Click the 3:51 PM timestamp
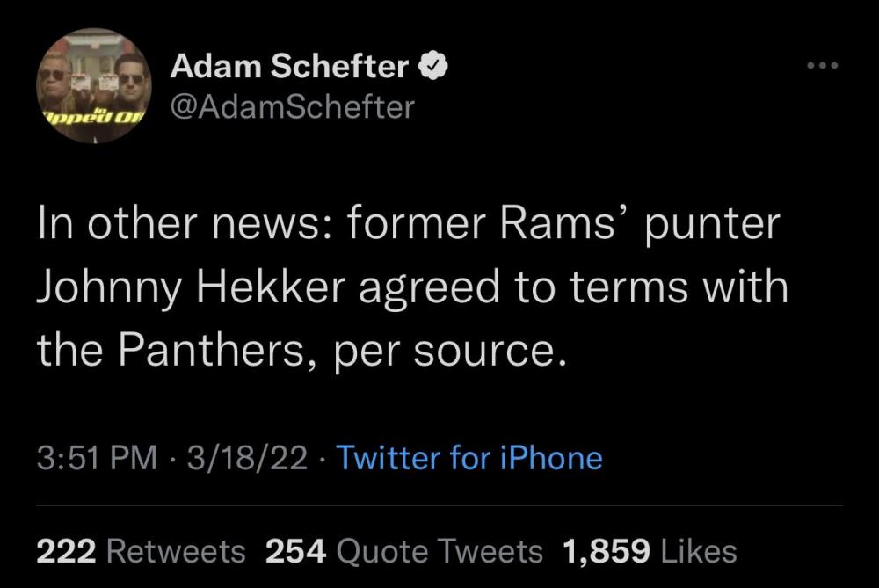This screenshot has height=588, width=879. pyautogui.click(x=97, y=458)
